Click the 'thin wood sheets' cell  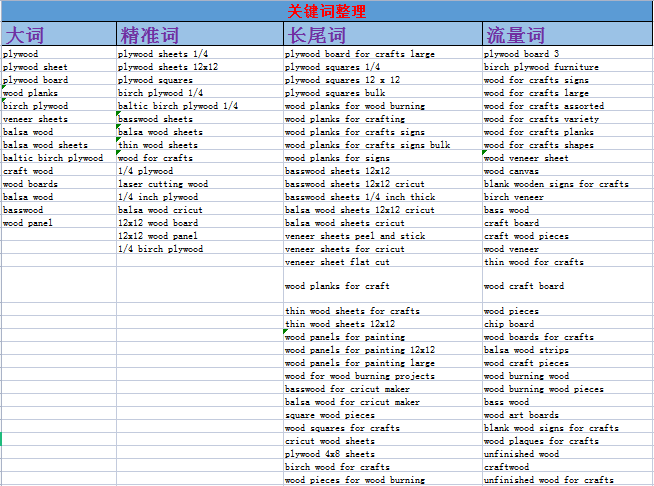[x=200, y=145]
